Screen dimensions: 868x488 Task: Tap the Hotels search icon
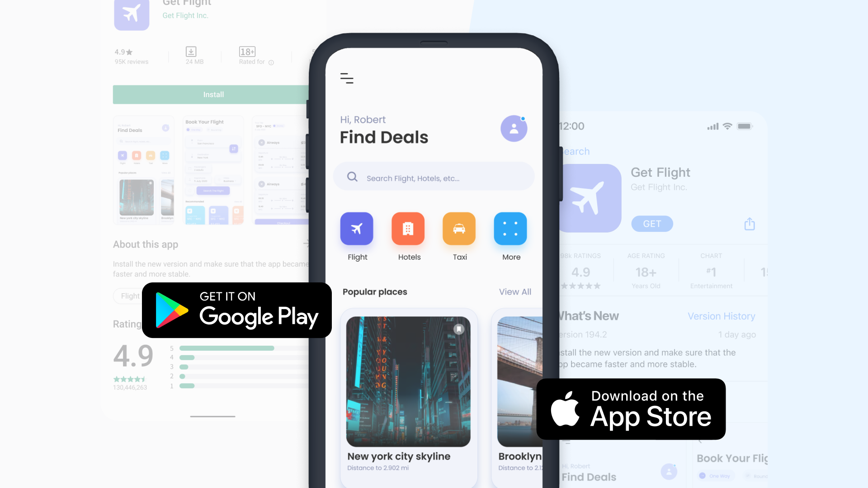tap(408, 229)
